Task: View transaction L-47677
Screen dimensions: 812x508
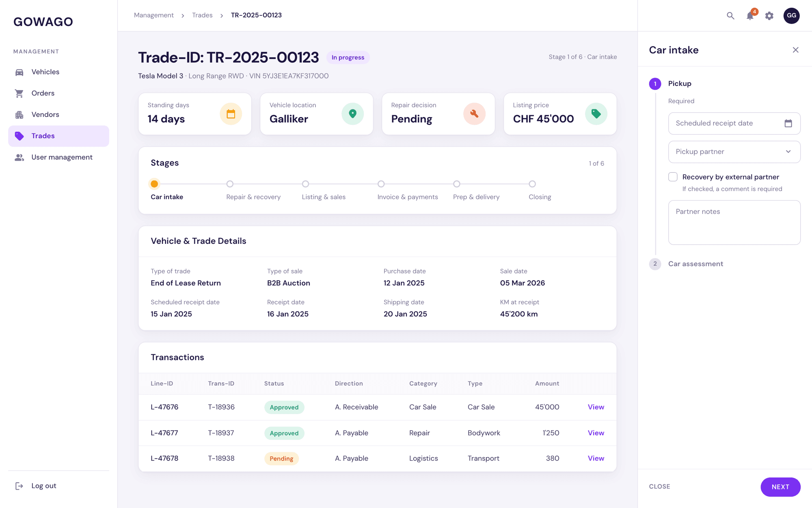Action: tap(596, 433)
